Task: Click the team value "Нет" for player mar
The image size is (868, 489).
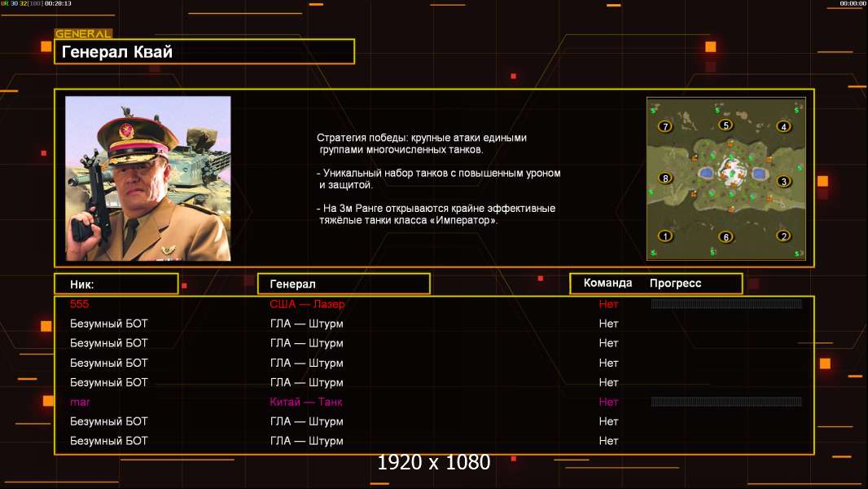Action: (608, 402)
